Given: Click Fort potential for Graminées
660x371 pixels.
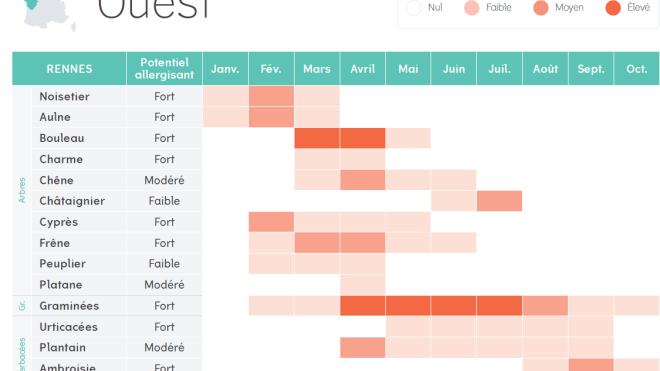Looking at the screenshot, I should (x=164, y=306).
